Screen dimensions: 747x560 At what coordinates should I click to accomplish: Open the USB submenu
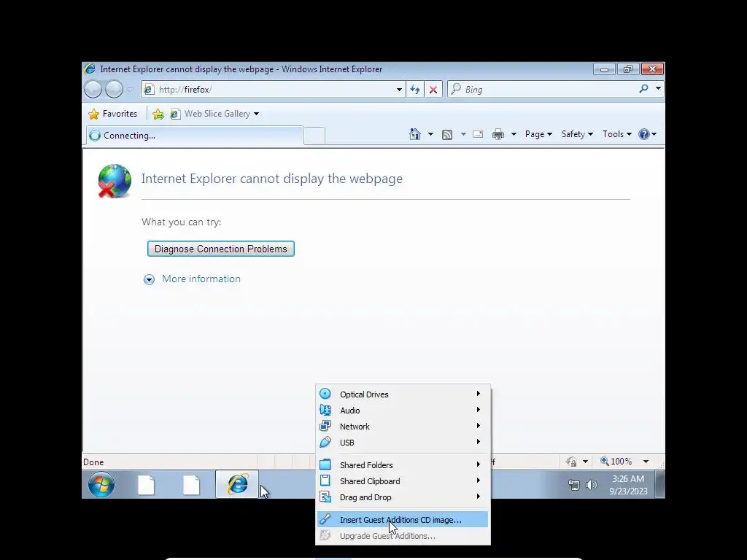click(403, 443)
